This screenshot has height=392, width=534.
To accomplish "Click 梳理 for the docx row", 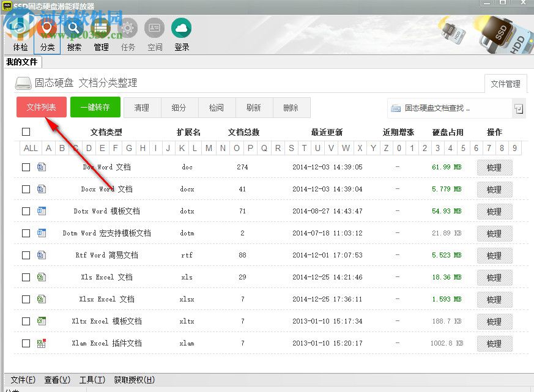I will coord(494,190).
